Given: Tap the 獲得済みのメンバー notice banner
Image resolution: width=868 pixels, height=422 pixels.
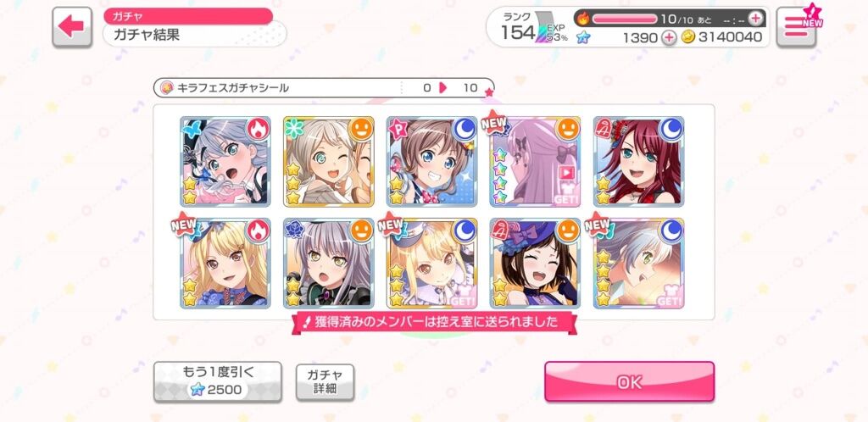Looking at the screenshot, I should click(x=434, y=323).
